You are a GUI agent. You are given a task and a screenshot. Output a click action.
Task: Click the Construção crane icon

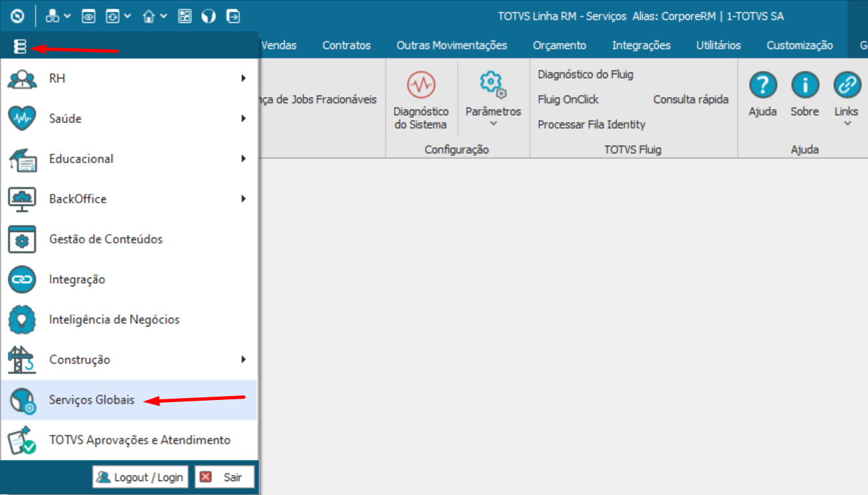click(x=22, y=360)
